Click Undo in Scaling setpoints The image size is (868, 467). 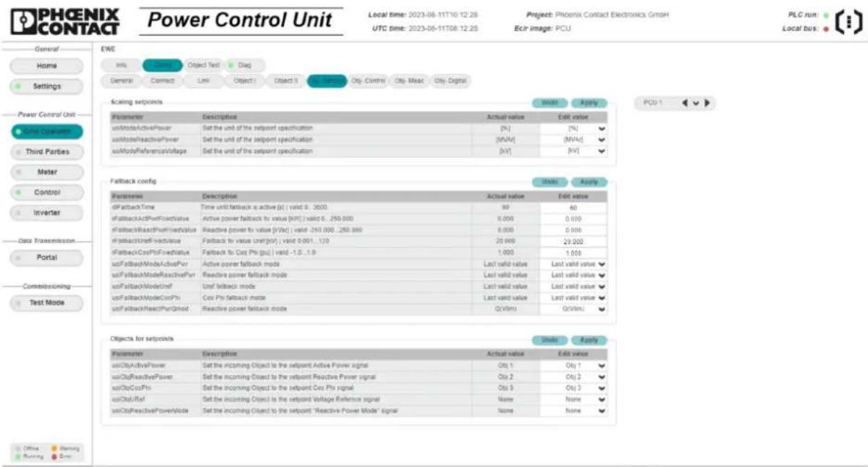pyautogui.click(x=549, y=102)
